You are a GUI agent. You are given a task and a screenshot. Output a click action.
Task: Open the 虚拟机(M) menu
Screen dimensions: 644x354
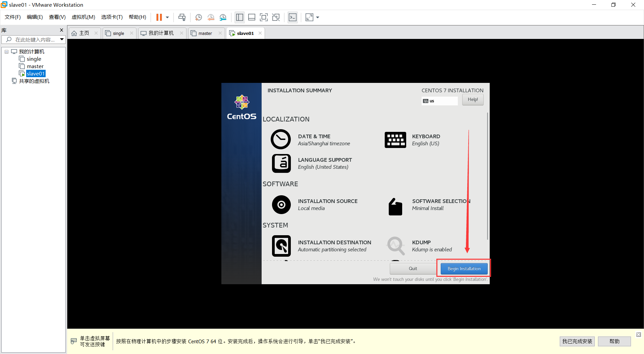click(83, 17)
